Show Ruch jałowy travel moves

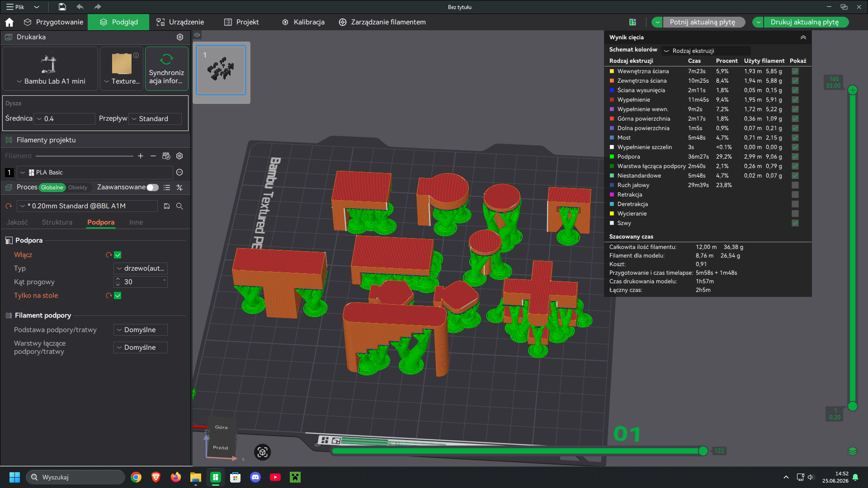(x=795, y=185)
